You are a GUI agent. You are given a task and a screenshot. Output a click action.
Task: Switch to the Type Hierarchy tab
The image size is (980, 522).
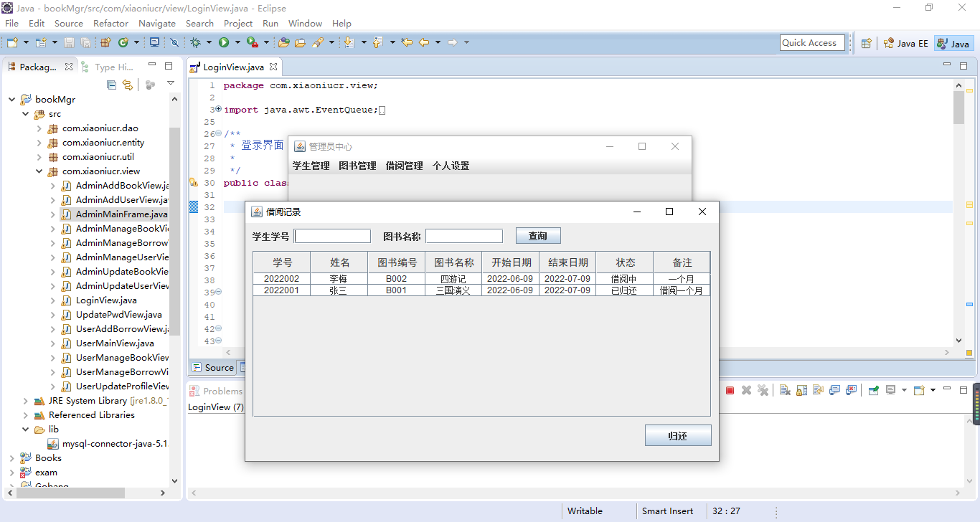(108, 67)
